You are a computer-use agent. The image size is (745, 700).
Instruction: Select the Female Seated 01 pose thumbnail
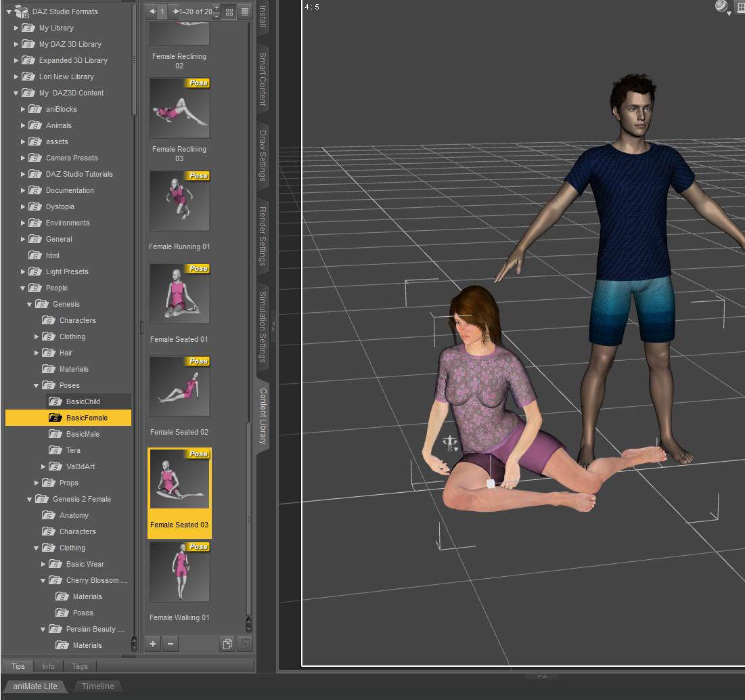[179, 294]
